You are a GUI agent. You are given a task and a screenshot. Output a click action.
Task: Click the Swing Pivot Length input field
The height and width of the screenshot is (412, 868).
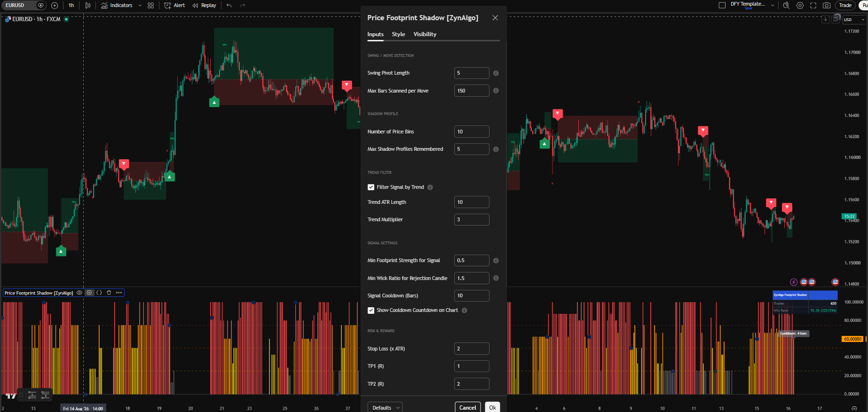click(x=472, y=73)
